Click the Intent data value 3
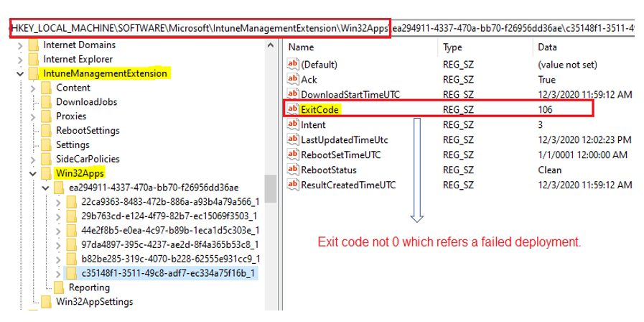Image resolution: width=644 pixels, height=322 pixels. pyautogui.click(x=541, y=124)
